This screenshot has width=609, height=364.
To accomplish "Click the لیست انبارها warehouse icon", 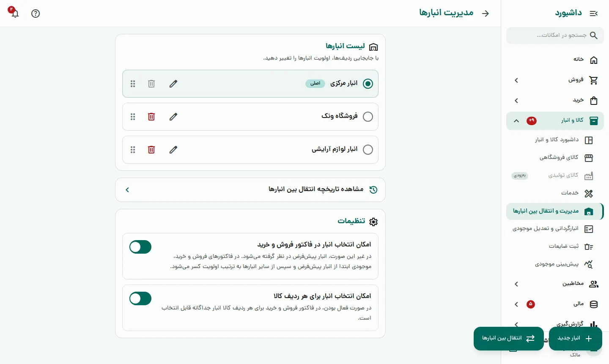I will pos(373,47).
